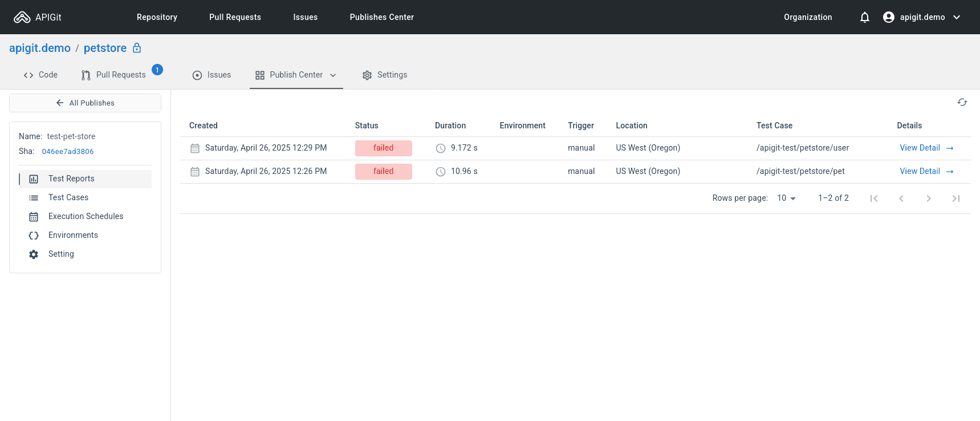This screenshot has height=421, width=980.
Task: Click the Test Cases list icon
Action: point(34,198)
